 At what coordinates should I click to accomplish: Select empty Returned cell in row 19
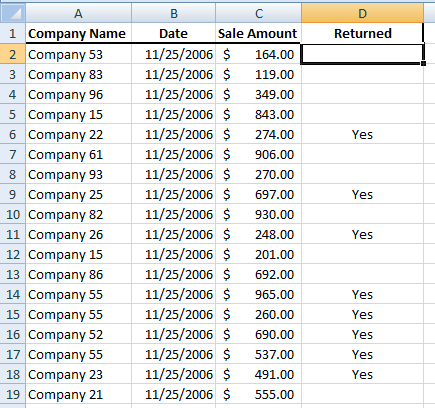362,394
